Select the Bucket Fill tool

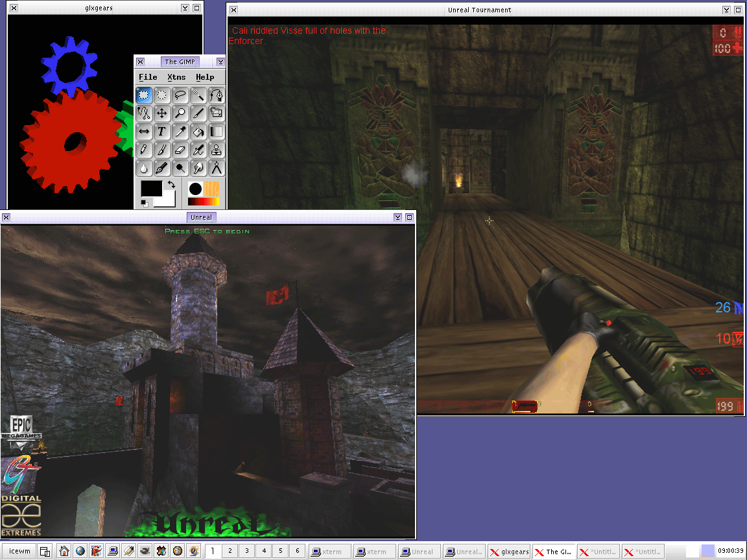pos(198,132)
